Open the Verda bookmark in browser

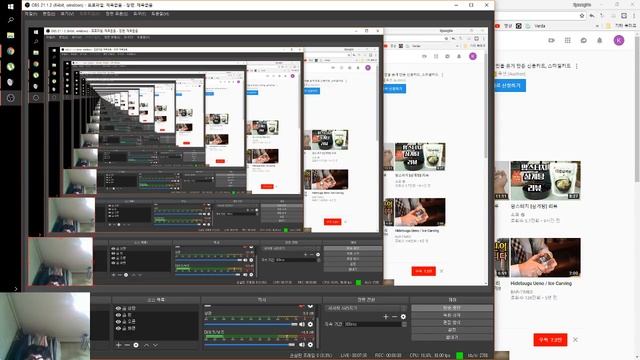[536, 26]
